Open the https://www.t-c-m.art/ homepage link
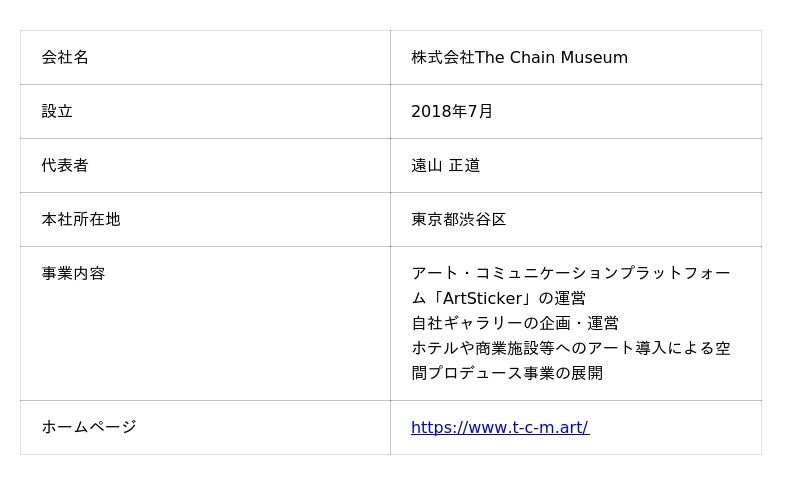 [499, 428]
